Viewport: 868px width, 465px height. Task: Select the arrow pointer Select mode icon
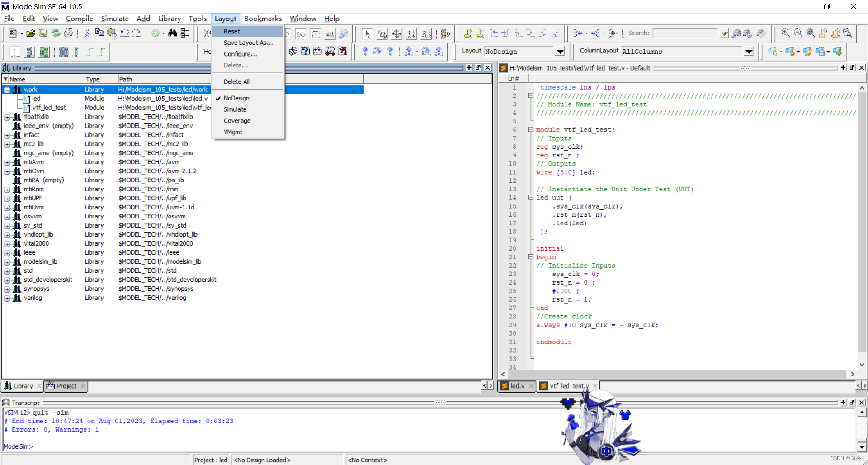click(367, 34)
